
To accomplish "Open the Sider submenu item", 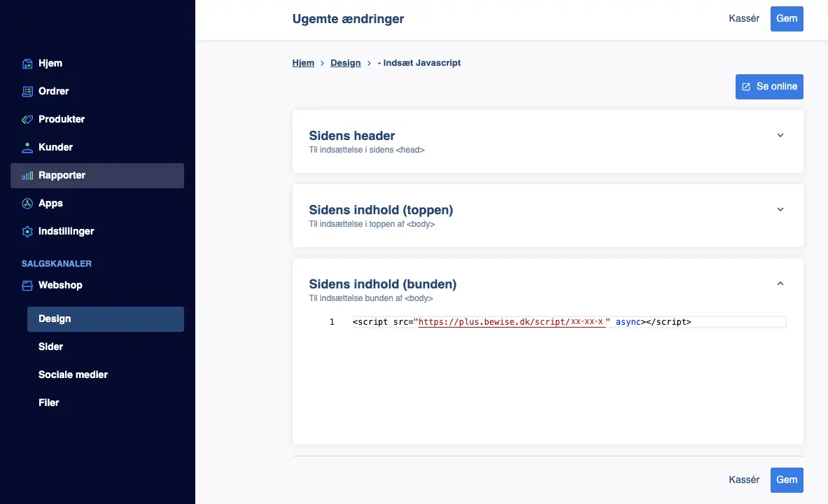I will pyautogui.click(x=106, y=347).
